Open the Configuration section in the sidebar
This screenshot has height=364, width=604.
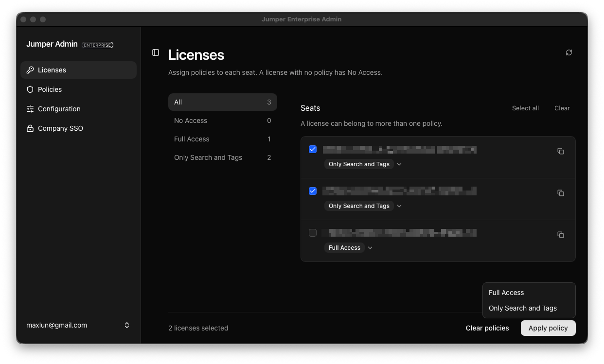point(78,109)
